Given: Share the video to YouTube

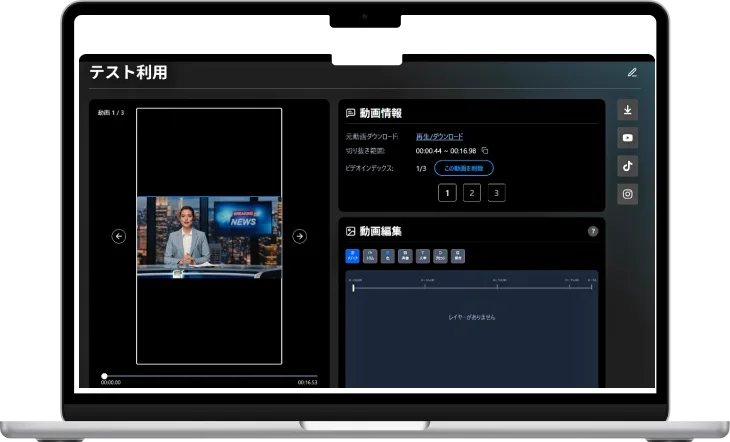Looking at the screenshot, I should (628, 138).
